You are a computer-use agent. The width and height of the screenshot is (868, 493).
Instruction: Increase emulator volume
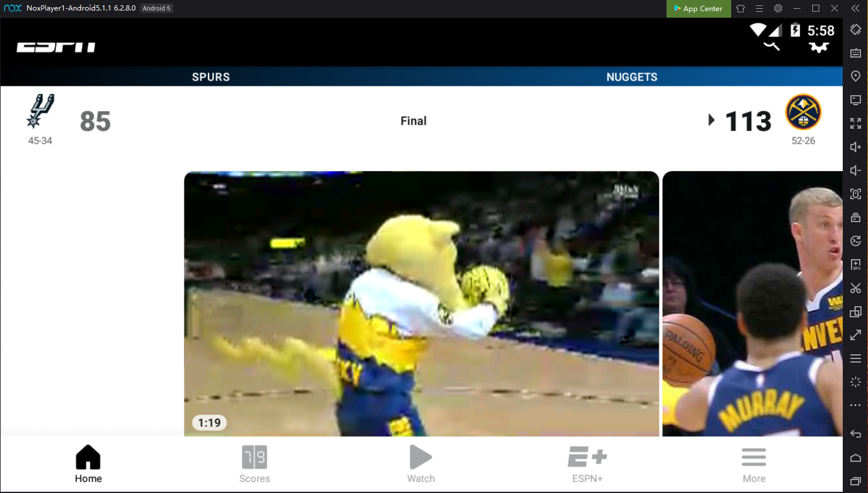coord(856,147)
